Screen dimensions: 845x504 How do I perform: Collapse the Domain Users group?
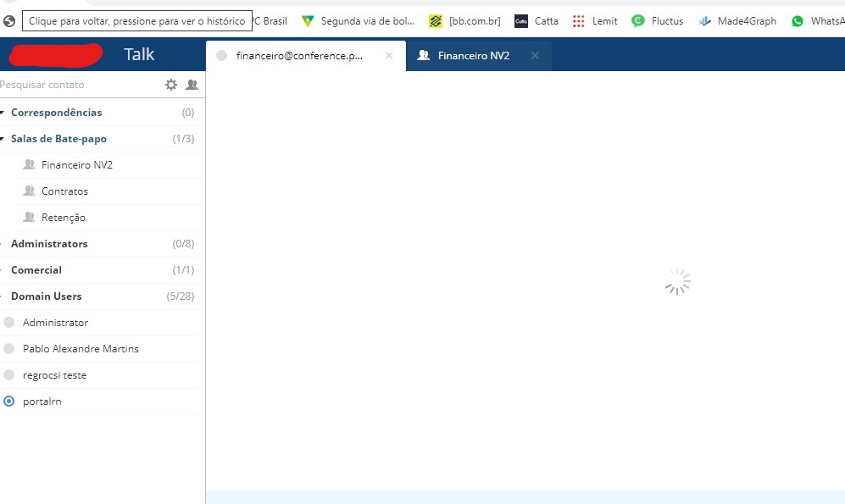3,296
